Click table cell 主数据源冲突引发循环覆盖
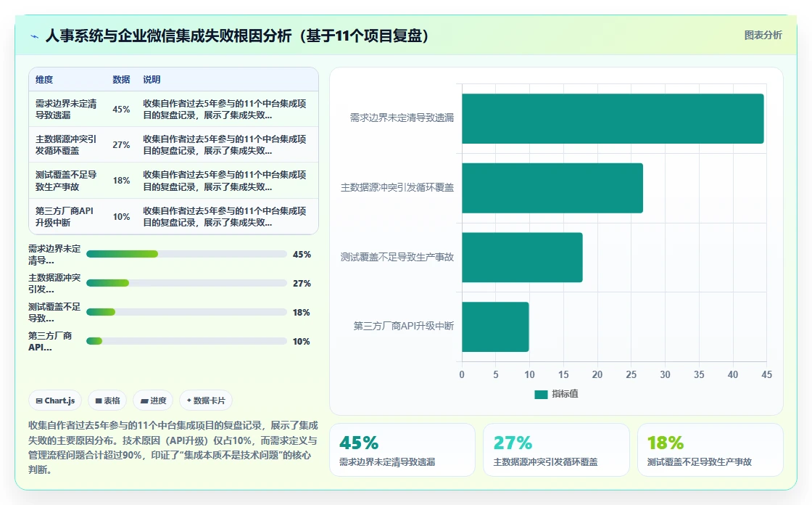This screenshot has width=812, height=505. [66, 144]
